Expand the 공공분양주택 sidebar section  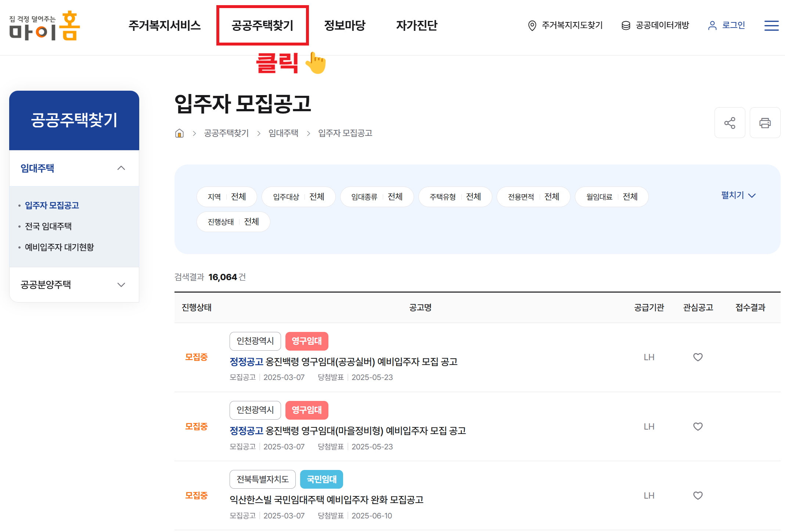pyautogui.click(x=121, y=285)
